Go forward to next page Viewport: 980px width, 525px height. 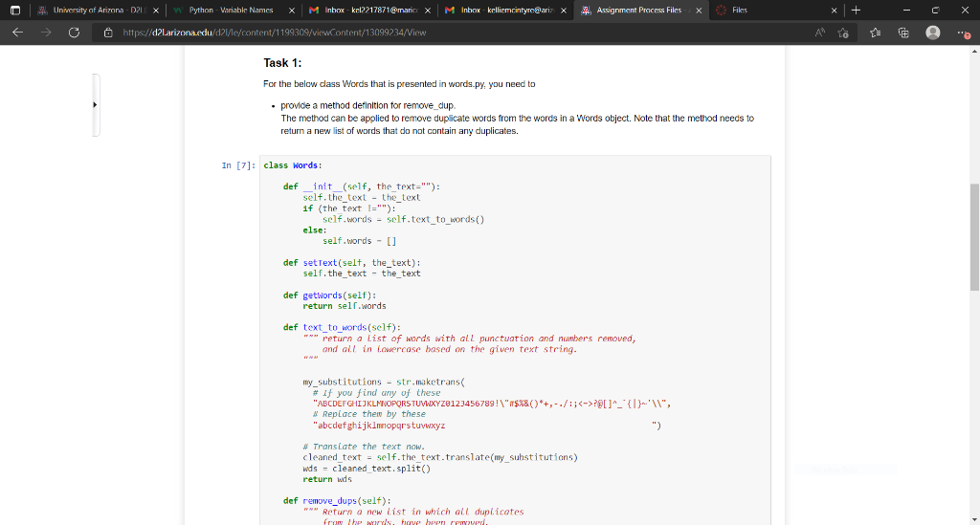pos(46,33)
